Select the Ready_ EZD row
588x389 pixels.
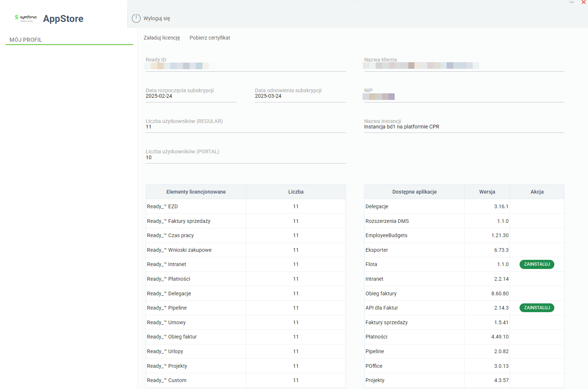click(x=246, y=206)
